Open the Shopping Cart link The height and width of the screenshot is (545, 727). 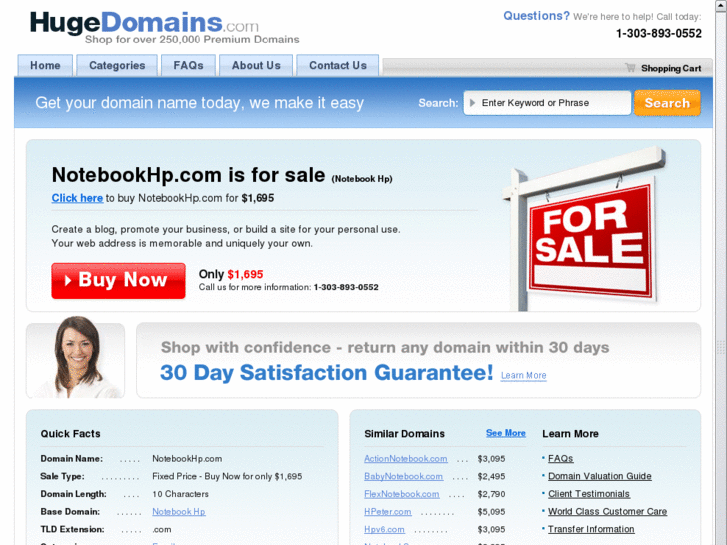click(x=671, y=68)
